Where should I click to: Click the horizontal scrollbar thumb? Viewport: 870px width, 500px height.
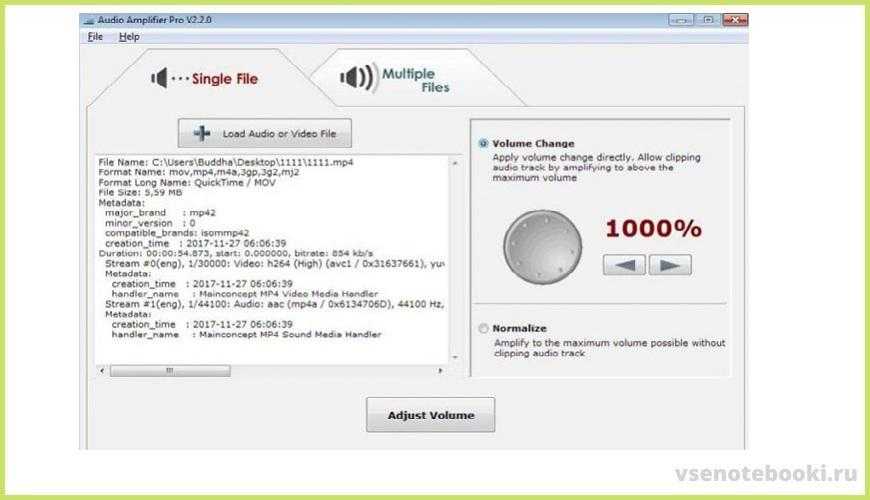point(170,370)
